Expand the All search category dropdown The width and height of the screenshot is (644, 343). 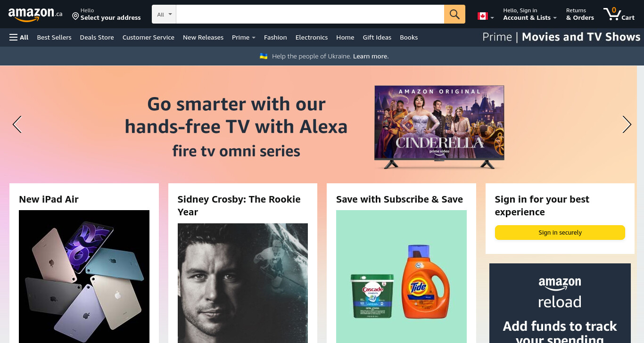pyautogui.click(x=164, y=14)
